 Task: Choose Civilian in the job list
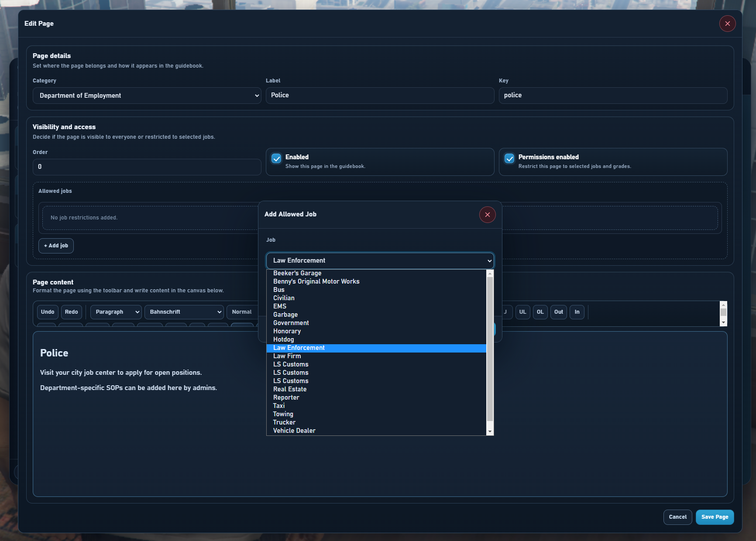point(376,298)
